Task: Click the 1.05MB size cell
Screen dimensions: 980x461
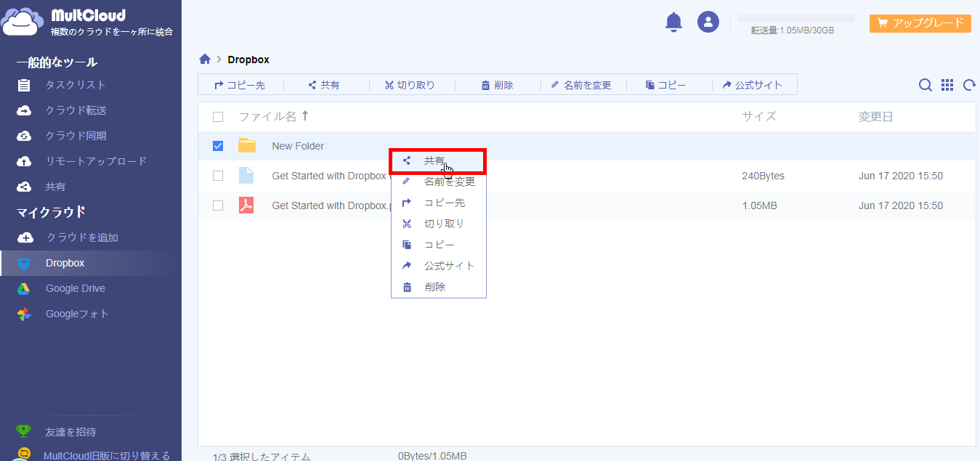Action: (x=760, y=205)
